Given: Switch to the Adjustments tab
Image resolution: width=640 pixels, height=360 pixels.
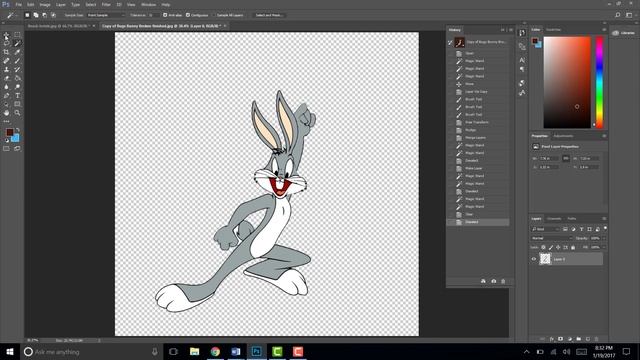Looking at the screenshot, I should [563, 136].
